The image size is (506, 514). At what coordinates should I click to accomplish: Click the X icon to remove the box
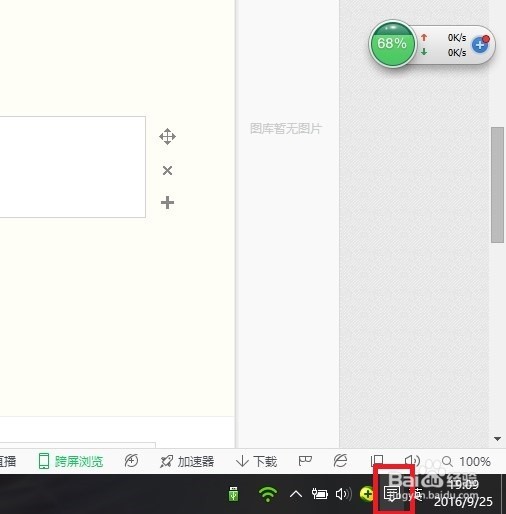tap(167, 171)
